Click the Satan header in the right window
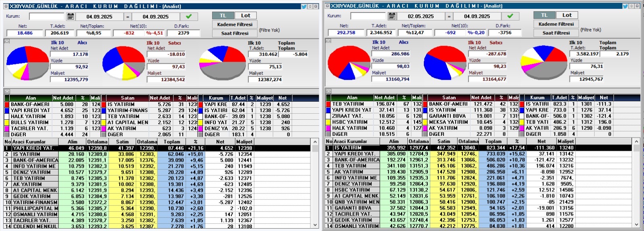This screenshot has height=231, width=644. pyautogui.click(x=449, y=98)
